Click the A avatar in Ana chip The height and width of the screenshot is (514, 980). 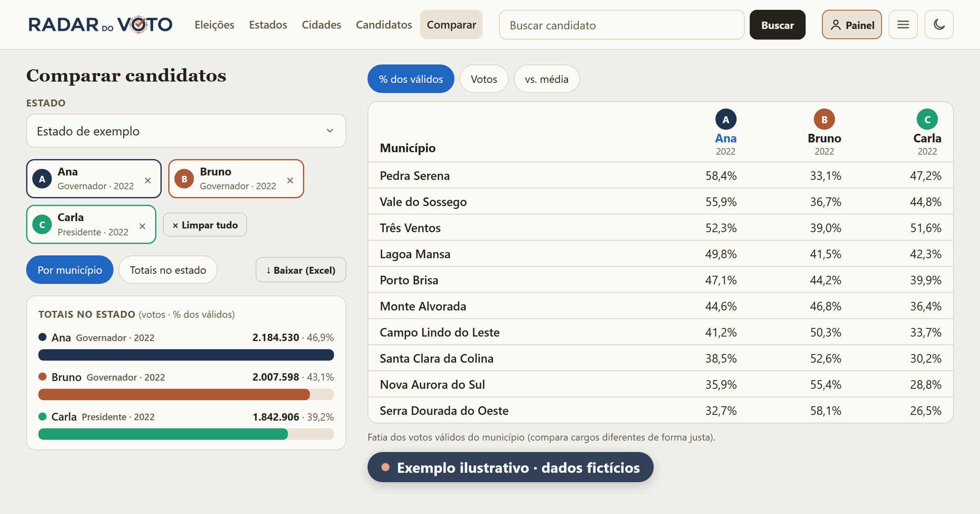(x=42, y=179)
